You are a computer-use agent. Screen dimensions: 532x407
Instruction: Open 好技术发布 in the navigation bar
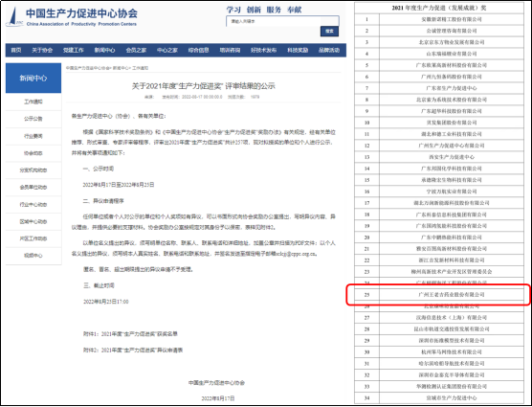point(263,50)
